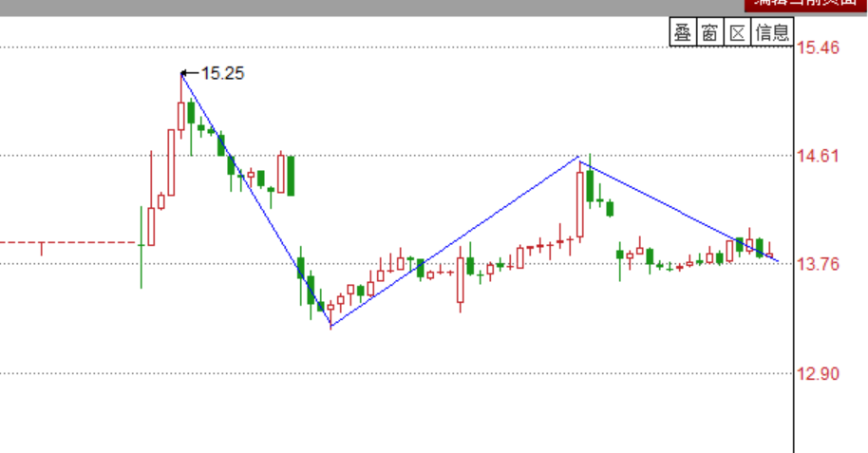868x453 pixels.
Task: Click the 15.46 price axis label
Action: [x=819, y=47]
